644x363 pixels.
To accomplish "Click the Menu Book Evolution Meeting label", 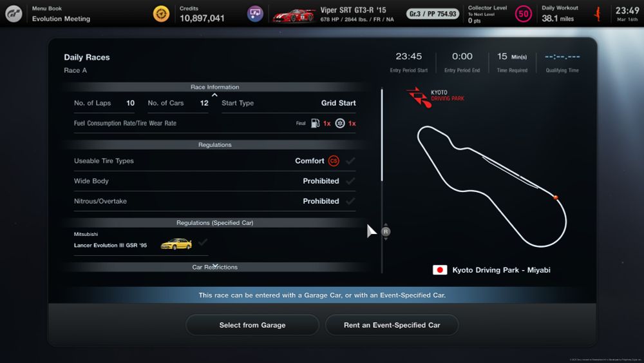I will pos(61,14).
